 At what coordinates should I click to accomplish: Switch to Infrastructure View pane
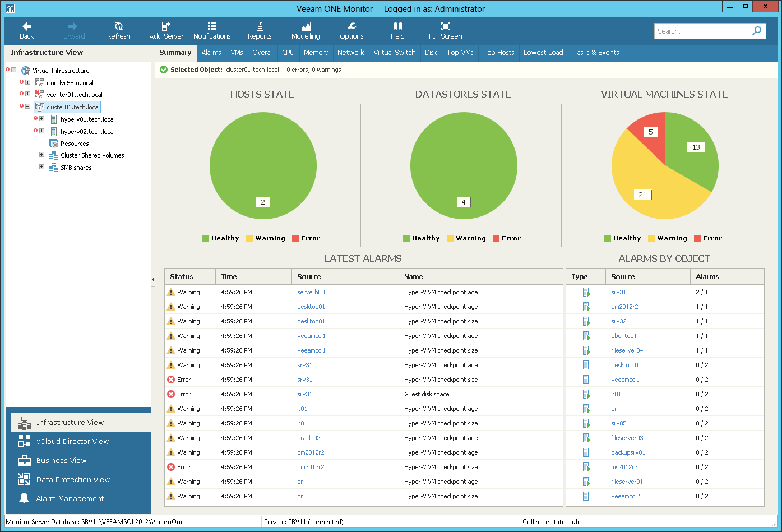coord(81,423)
